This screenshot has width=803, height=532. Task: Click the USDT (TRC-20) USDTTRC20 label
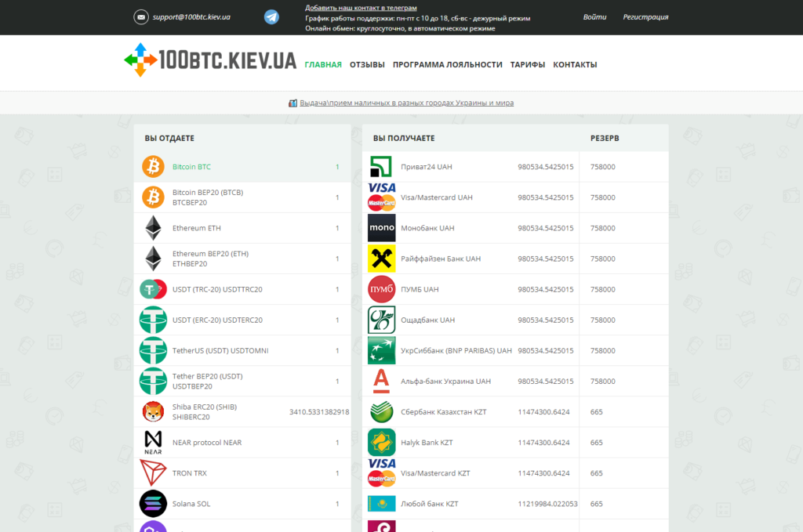[217, 290]
